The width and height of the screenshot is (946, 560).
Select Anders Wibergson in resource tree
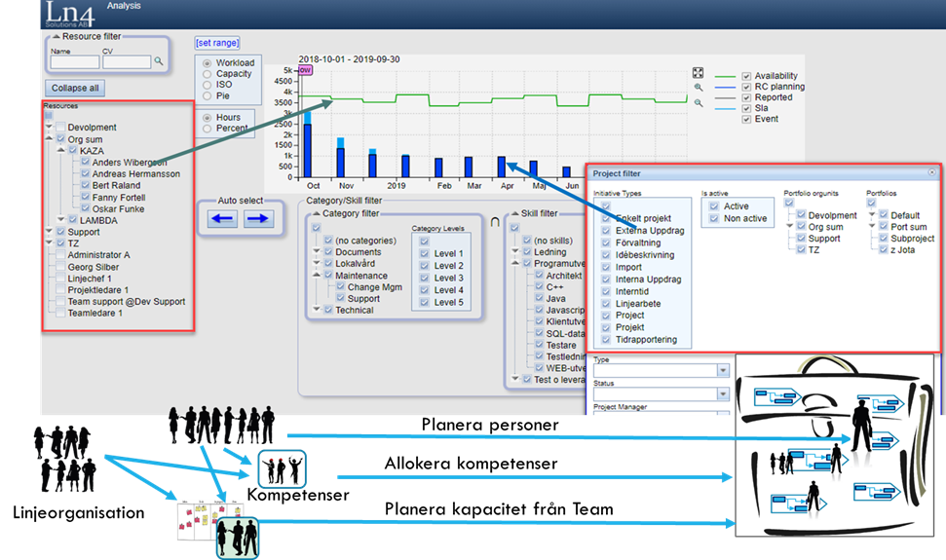point(130,163)
